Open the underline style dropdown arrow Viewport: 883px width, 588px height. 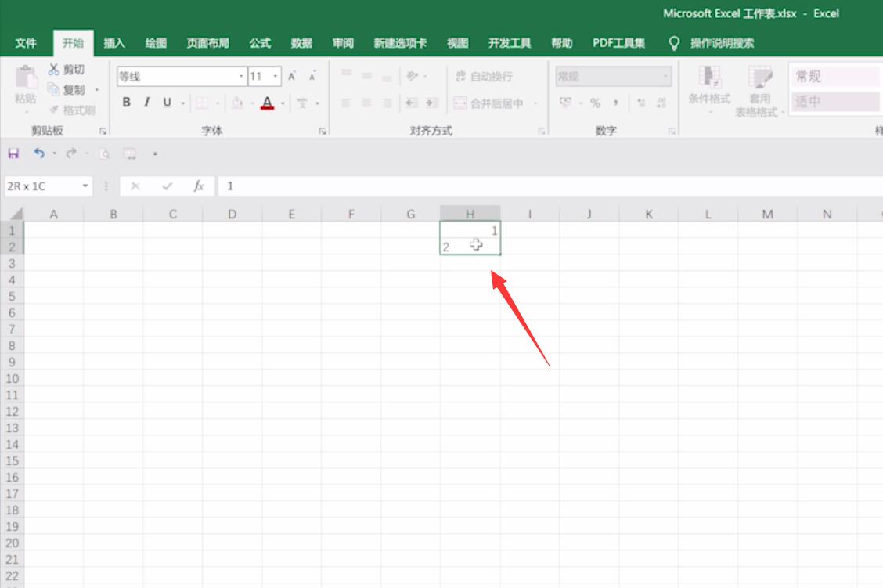point(183,103)
